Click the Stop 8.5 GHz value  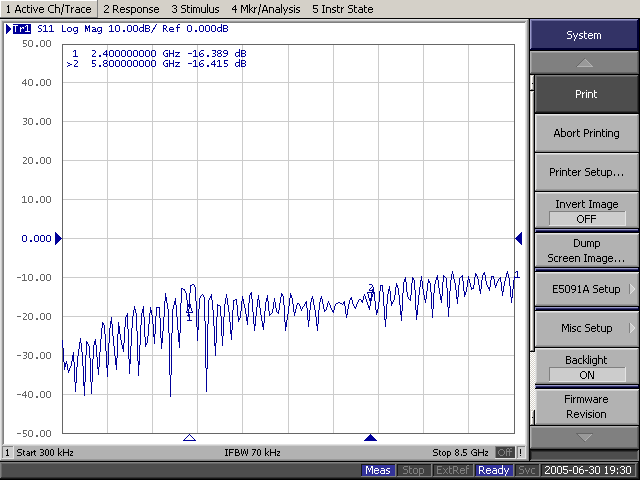tap(460, 453)
